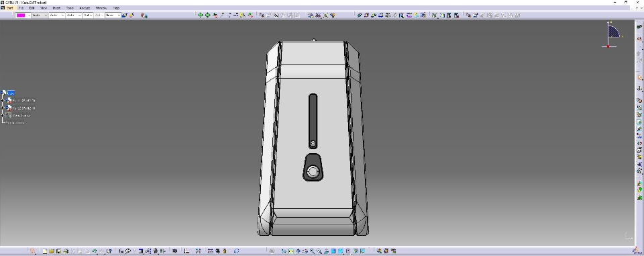The width and height of the screenshot is (644, 256).
Task: Click the Fit All In icon
Action: [290, 251]
